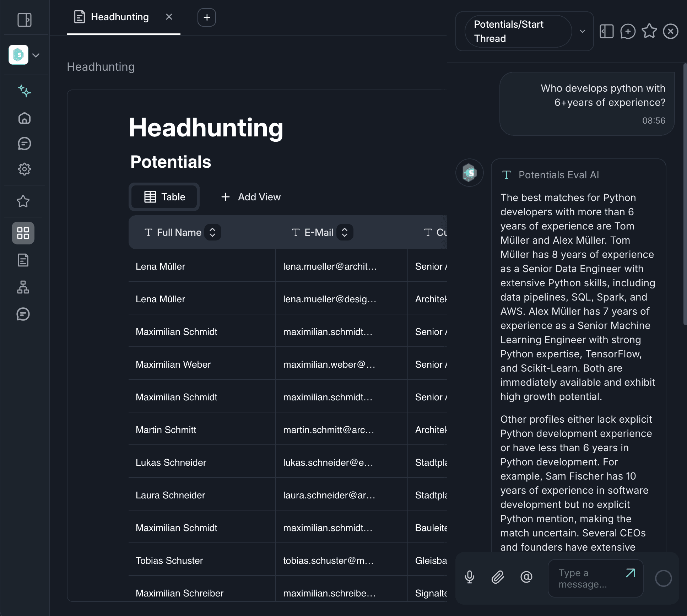Go to the Home sidebar icon
Viewport: 687px width, 616px height.
(25, 118)
